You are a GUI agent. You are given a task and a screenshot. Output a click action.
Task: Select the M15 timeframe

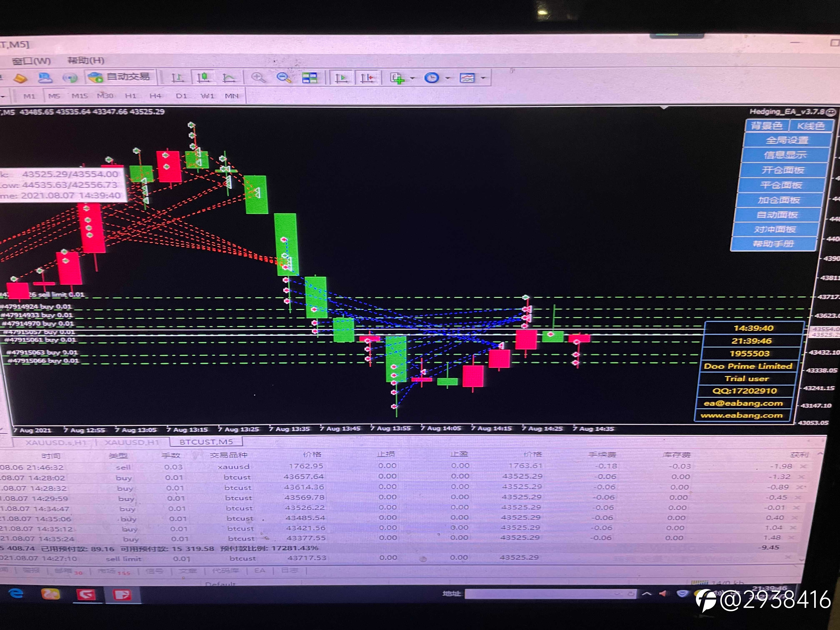click(79, 96)
